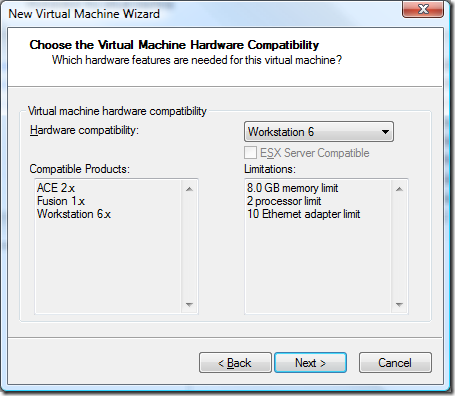Select the 2 processor limit entry
The image size is (455, 396).
[284, 201]
